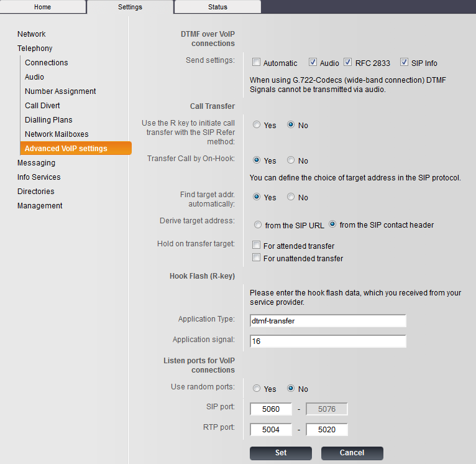Select No for Transfer Call by On-Hook
Viewport: 476px width, 464px height.
(x=291, y=160)
